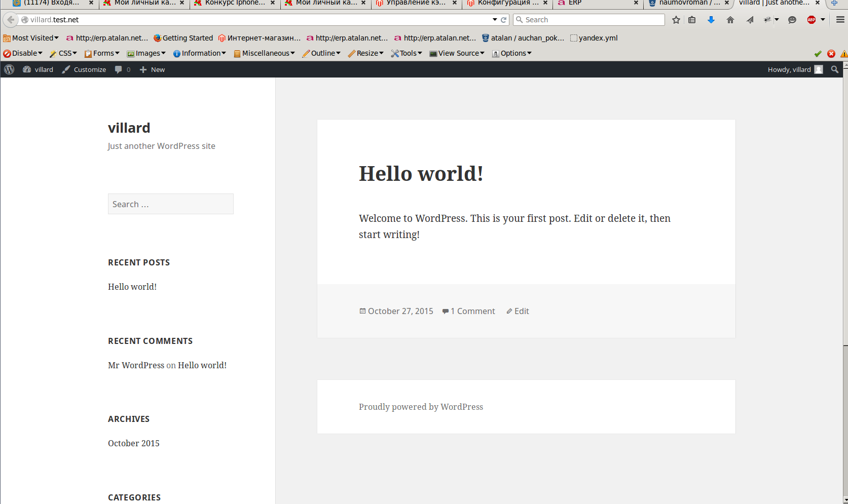The height and width of the screenshot is (504, 848).
Task: Expand the Forms developer menu
Action: pyautogui.click(x=102, y=53)
